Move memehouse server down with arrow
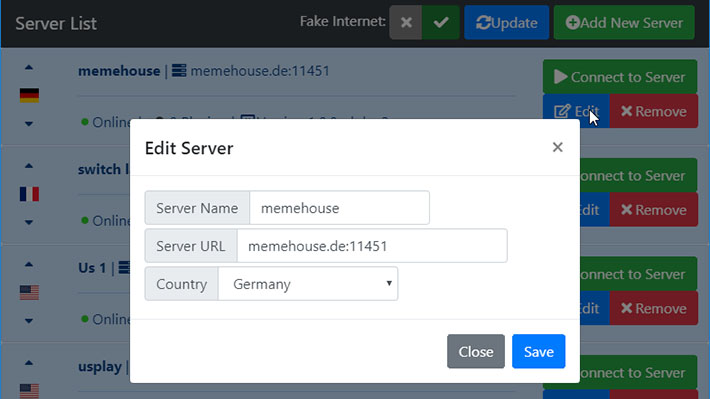The width and height of the screenshot is (710, 399). click(29, 124)
